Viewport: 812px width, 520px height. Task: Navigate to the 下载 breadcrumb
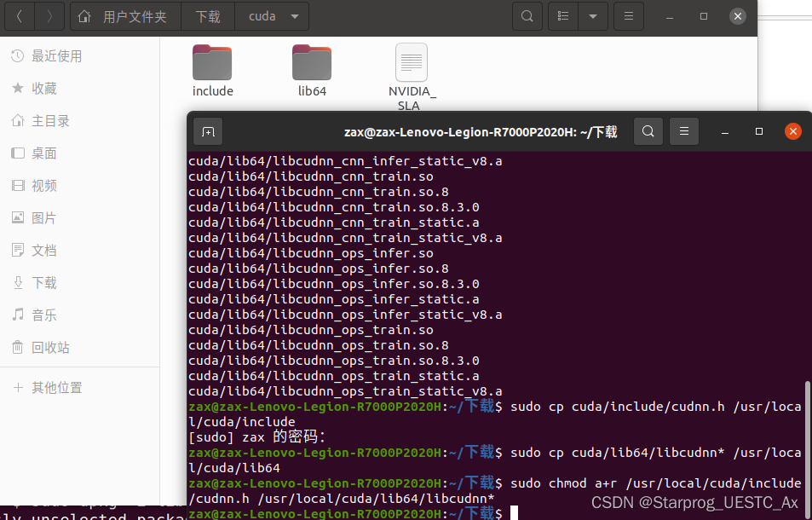[208, 16]
